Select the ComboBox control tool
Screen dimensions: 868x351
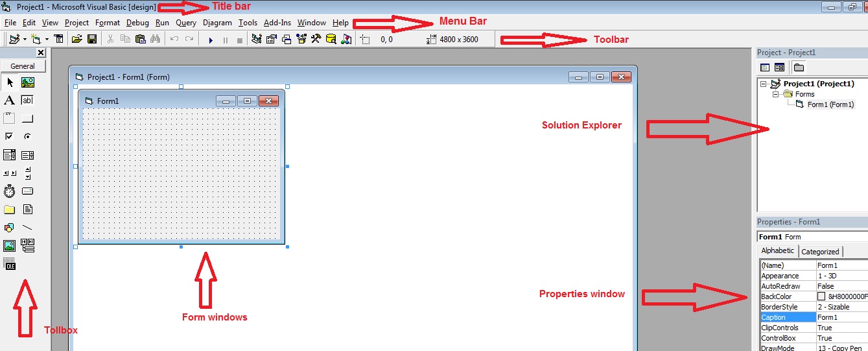(x=10, y=155)
